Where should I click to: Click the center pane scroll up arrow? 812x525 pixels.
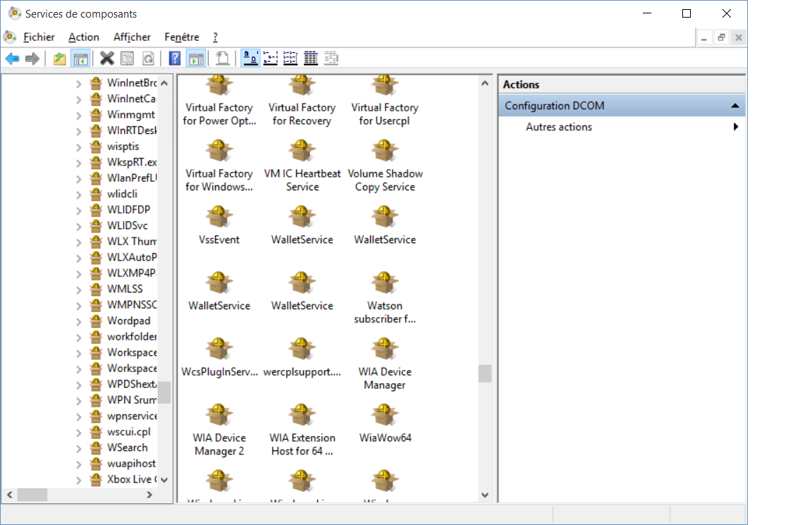coord(485,83)
